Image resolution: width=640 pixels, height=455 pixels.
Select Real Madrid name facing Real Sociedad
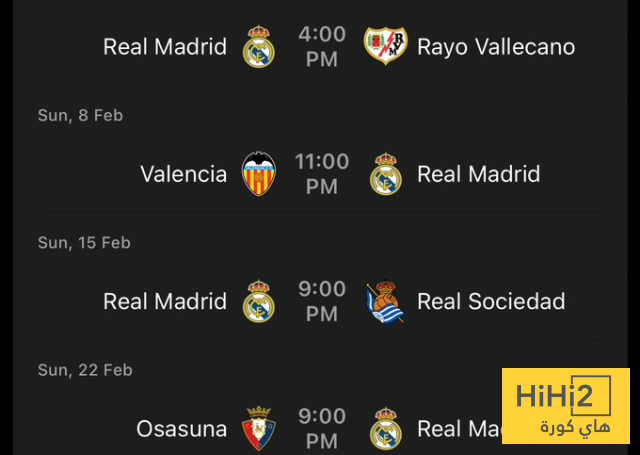tap(165, 301)
